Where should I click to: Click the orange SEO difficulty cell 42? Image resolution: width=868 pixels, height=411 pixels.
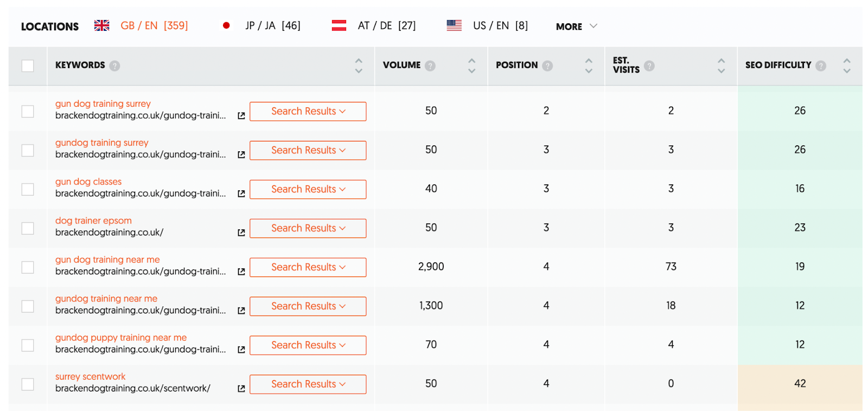[x=800, y=384]
